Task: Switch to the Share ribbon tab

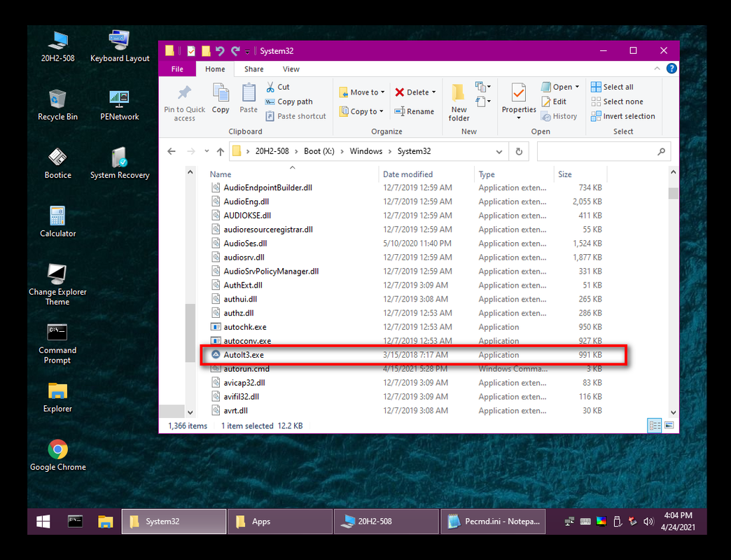Action: [x=254, y=69]
